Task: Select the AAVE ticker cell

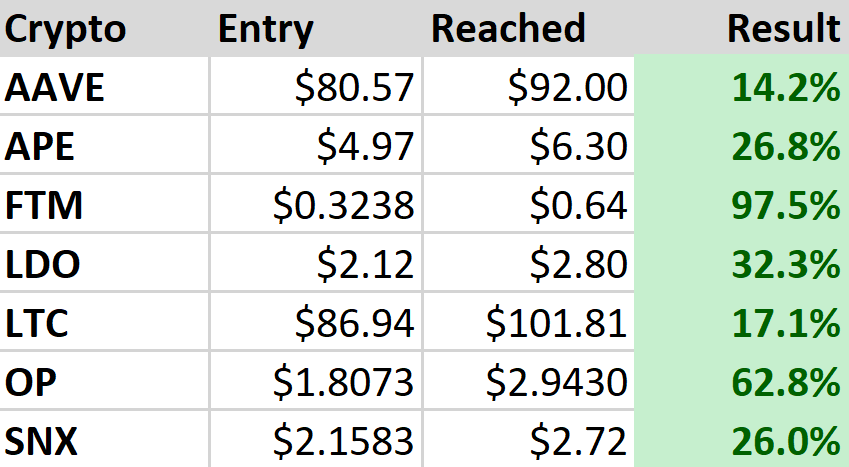Action: pos(57,88)
